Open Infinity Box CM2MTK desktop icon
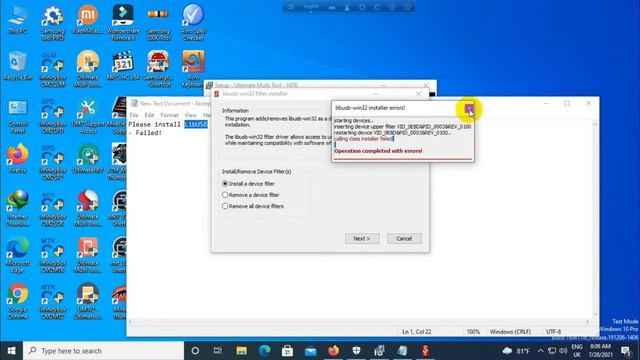Image resolution: width=640 pixels, height=360 pixels. pos(53,255)
